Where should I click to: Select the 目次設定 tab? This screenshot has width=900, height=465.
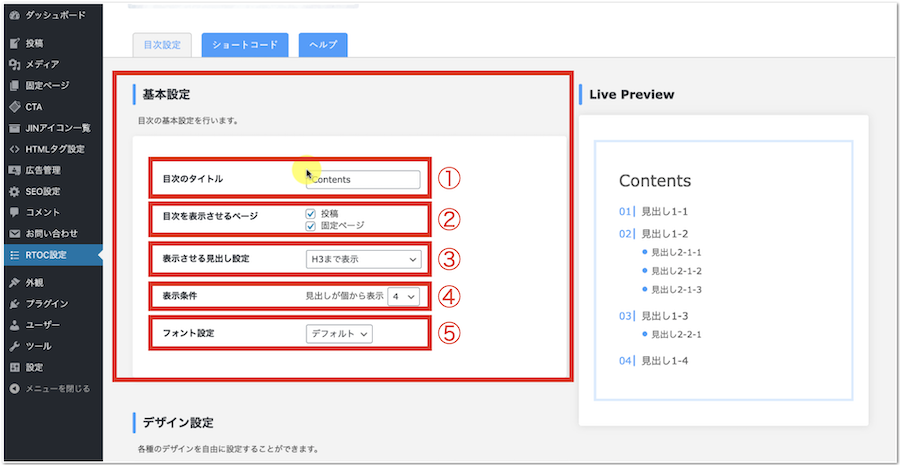(162, 45)
